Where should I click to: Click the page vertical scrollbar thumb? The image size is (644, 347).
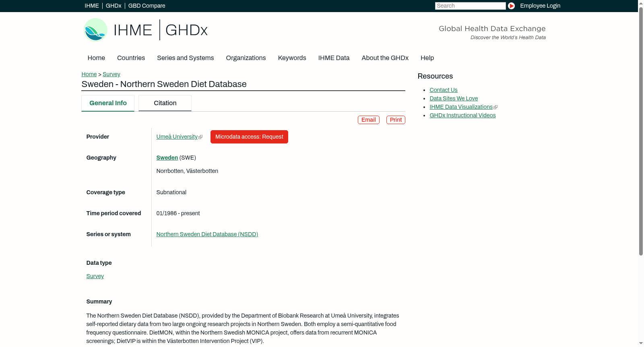tap(641, 131)
